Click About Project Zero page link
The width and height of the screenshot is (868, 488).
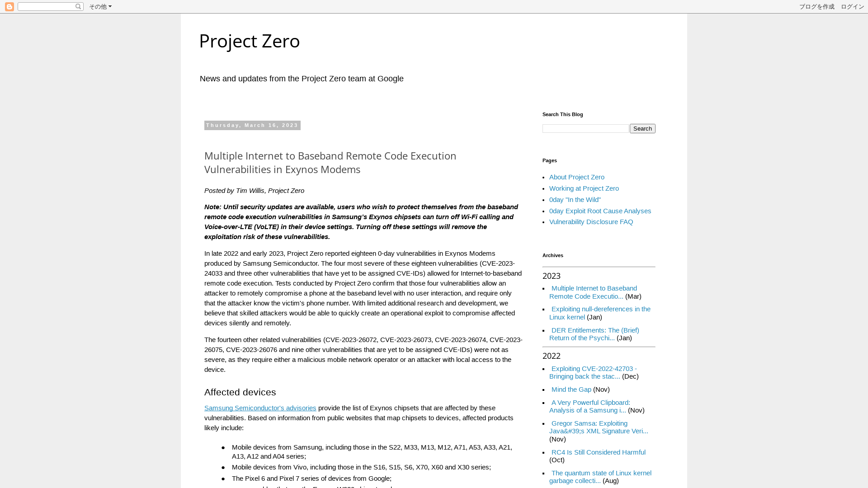[x=576, y=177]
